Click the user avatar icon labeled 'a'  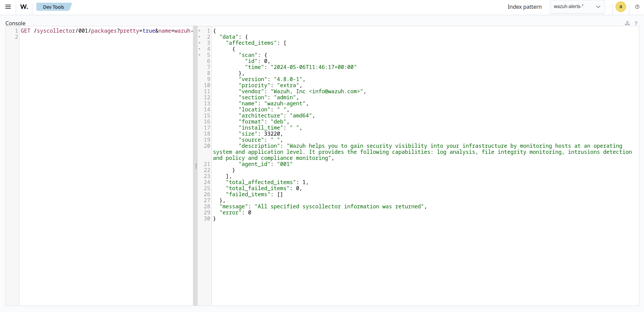click(x=620, y=7)
